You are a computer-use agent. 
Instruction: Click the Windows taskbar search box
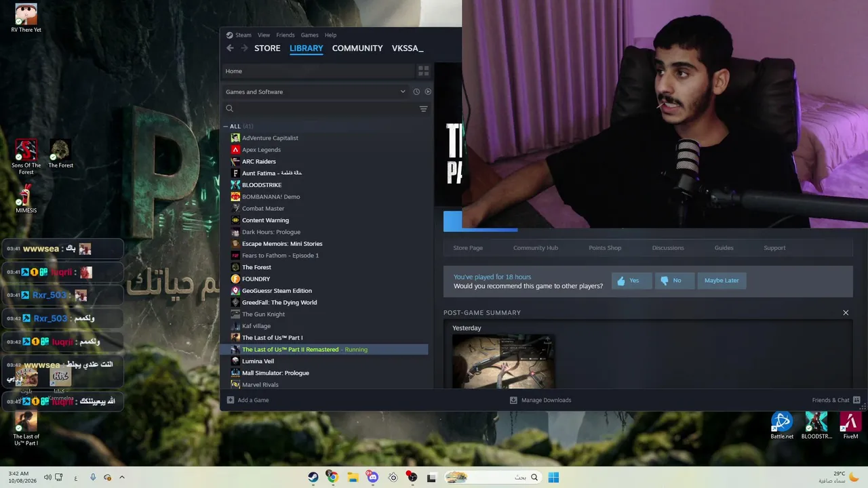pos(493,477)
